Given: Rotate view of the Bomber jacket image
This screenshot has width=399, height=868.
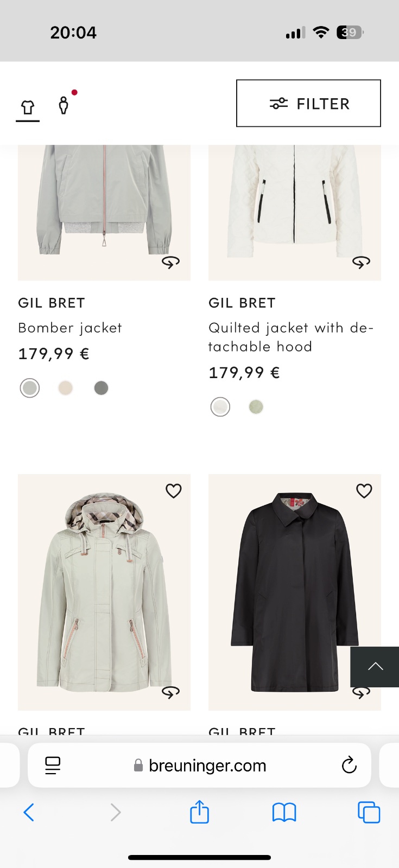Looking at the screenshot, I should click(x=170, y=263).
